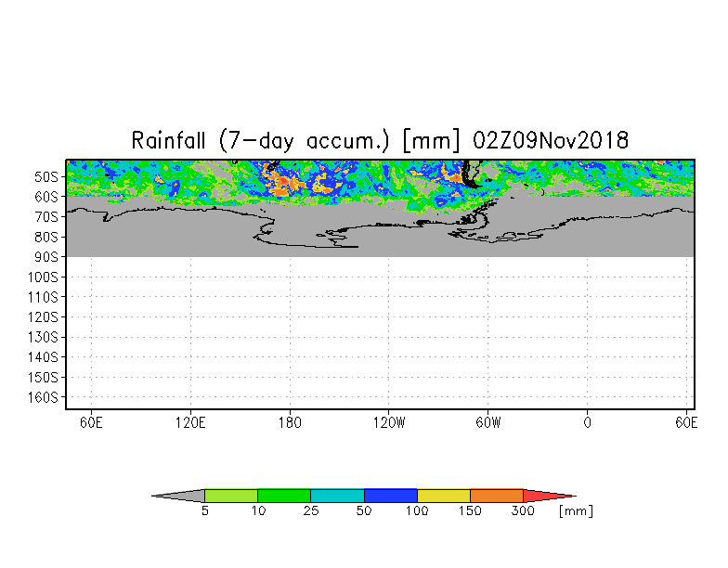Screen dimensions: 728x568
Task: Click the orange heavy rainfall patch near 180
Action: pyautogui.click(x=284, y=184)
